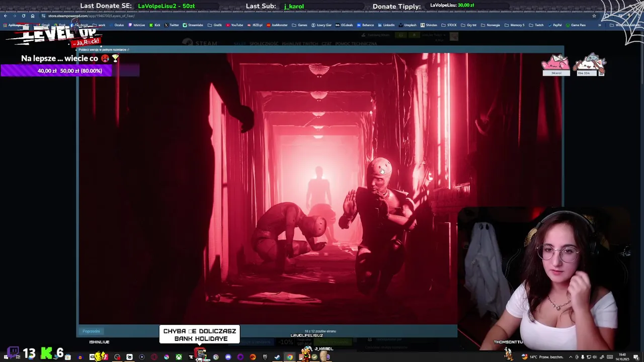Screen dimensions: 644x362
Task: Show hidden system tray icons chevron
Action: (571, 357)
